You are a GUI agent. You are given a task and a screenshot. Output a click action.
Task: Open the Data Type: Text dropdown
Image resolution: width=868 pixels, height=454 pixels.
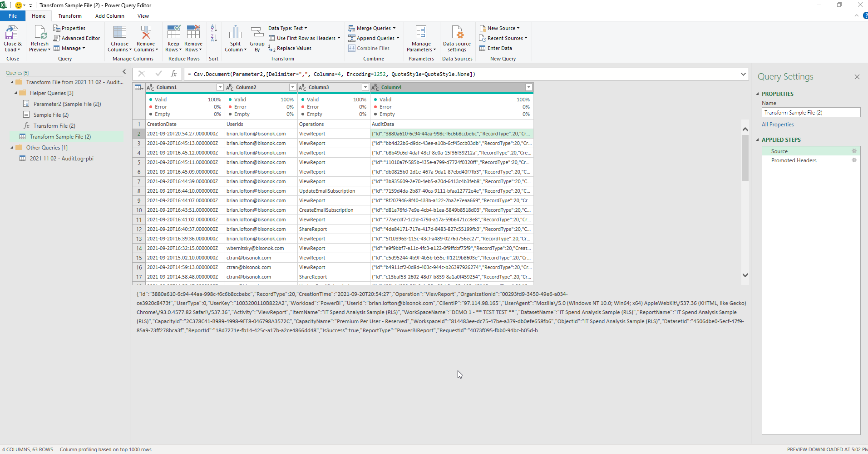[x=288, y=28]
